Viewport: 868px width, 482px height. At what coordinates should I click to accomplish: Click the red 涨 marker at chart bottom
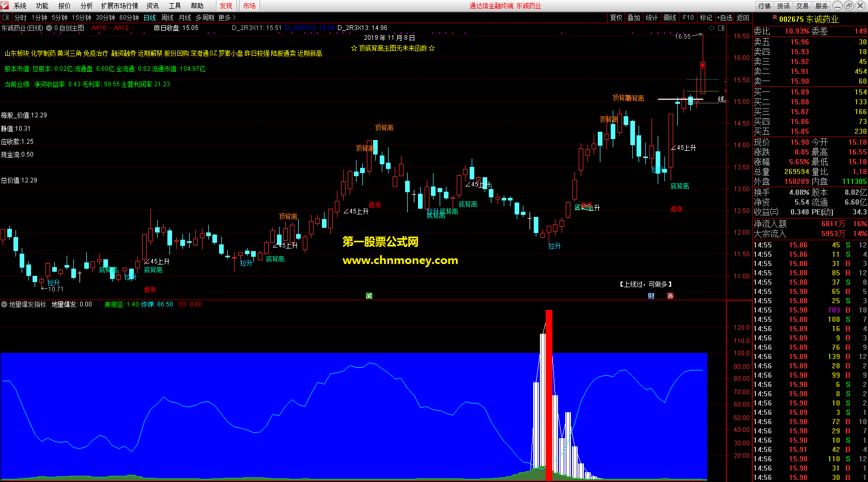point(670,296)
